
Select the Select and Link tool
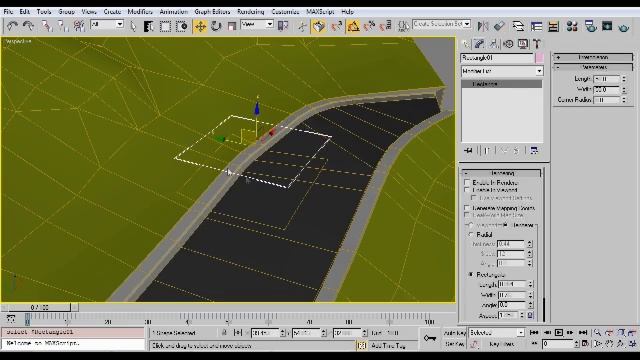[47, 27]
